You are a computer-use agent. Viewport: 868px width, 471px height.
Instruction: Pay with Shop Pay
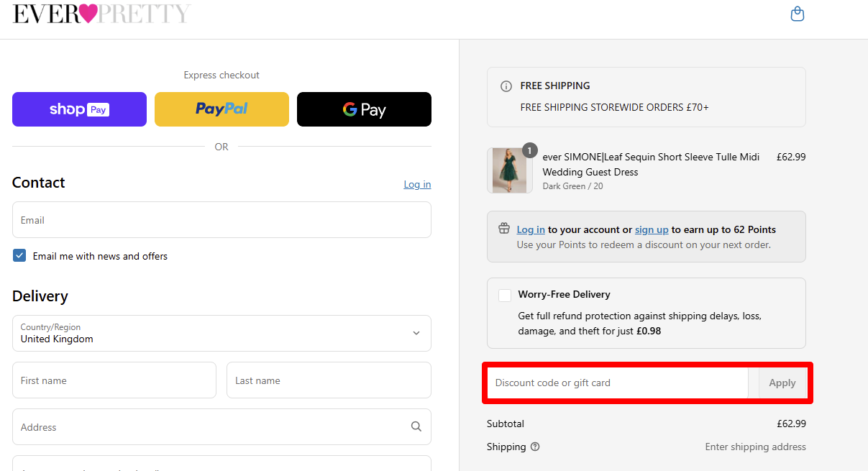click(79, 109)
